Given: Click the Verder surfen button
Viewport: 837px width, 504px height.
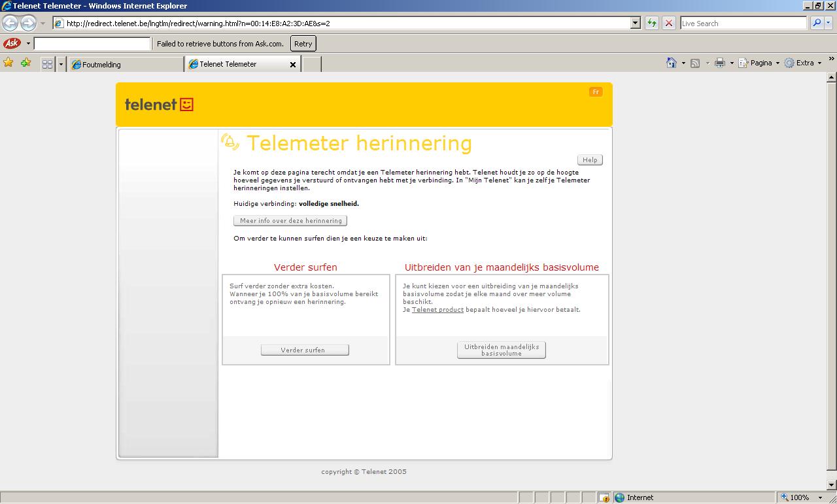Looking at the screenshot, I should (x=305, y=350).
